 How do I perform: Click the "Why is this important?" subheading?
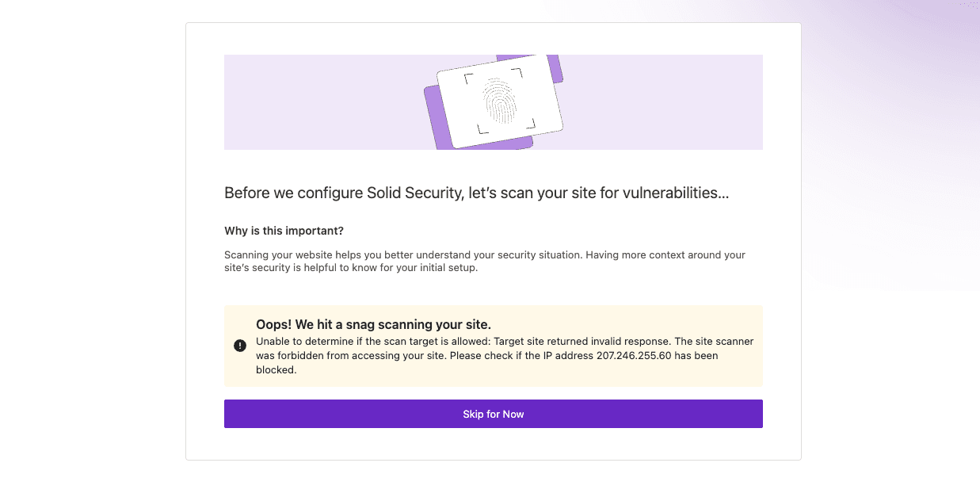coord(284,231)
